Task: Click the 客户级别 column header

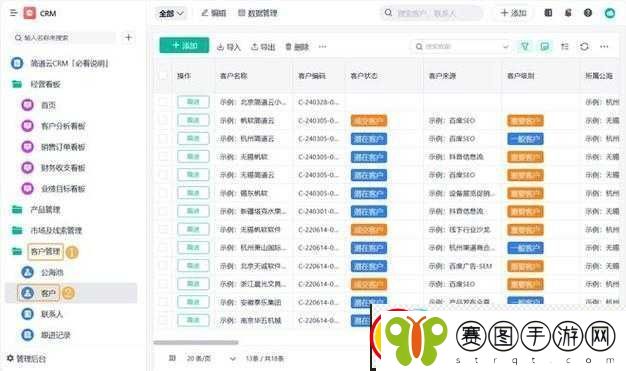Action: (521, 75)
